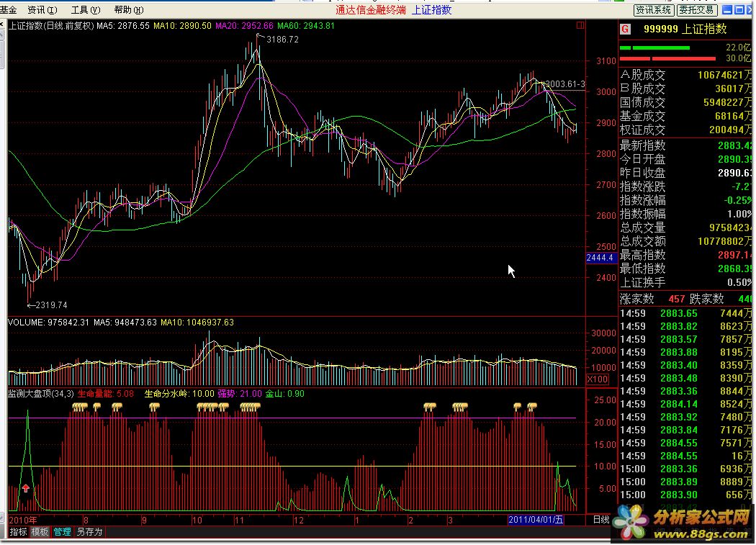Click the 最高指数 row
Image resolution: width=756 pixels, height=545 pixels.
tap(685, 255)
